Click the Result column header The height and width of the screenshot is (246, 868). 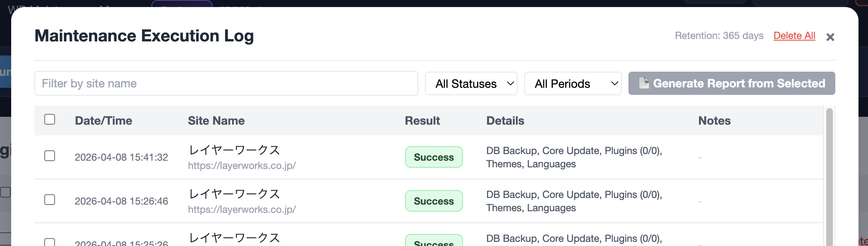422,121
